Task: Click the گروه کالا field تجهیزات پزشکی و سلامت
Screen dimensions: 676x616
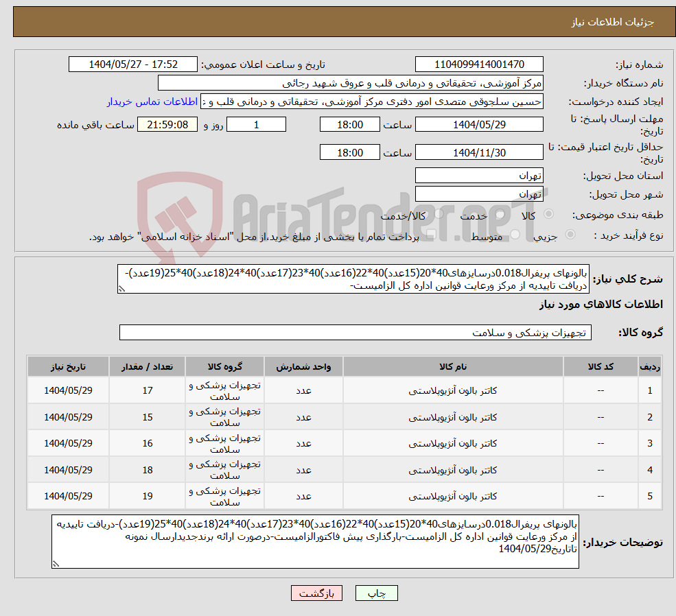Action: (355, 332)
